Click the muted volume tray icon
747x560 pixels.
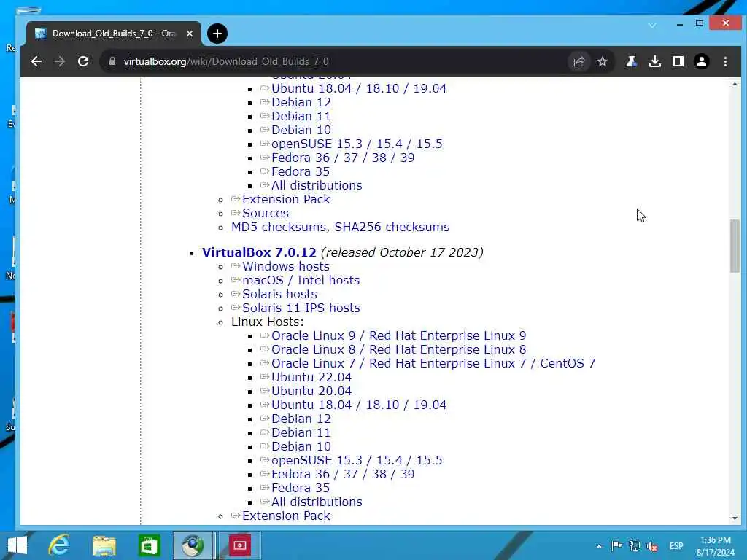click(x=652, y=546)
